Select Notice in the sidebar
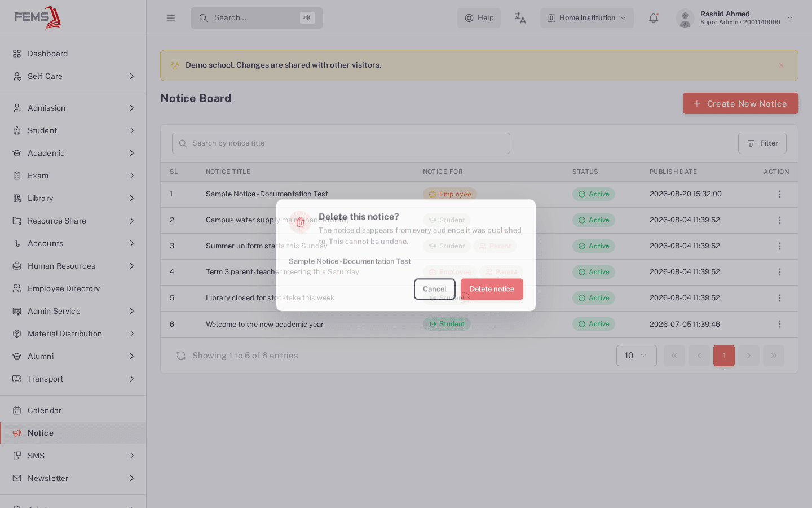 pos(73,433)
